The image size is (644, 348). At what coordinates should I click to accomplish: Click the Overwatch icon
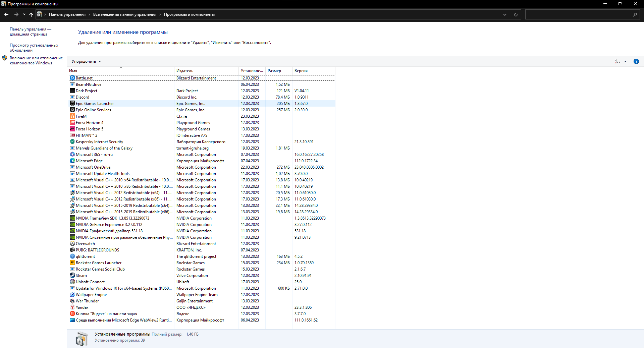pyautogui.click(x=72, y=244)
